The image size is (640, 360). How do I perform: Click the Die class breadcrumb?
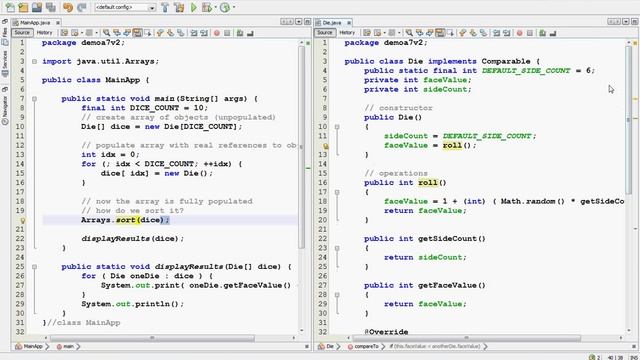(x=326, y=347)
